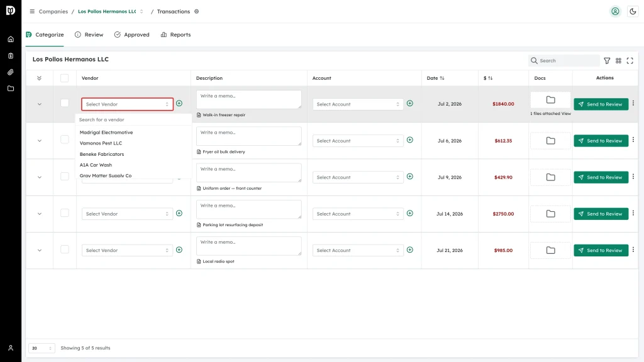Open the clipboard icon in the sidebar
This screenshot has width=644, height=362.
pyautogui.click(x=11, y=56)
